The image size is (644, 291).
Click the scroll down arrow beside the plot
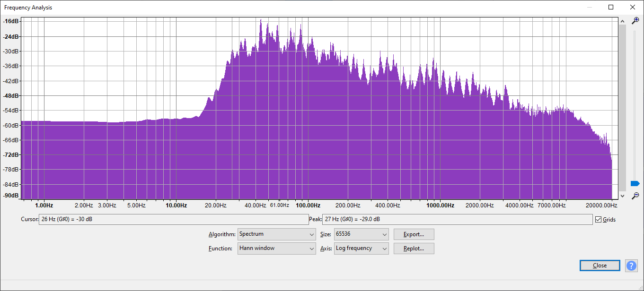click(622, 195)
